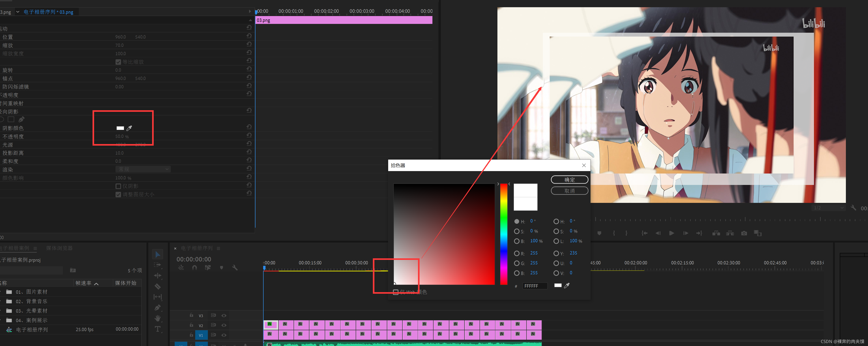Select the Ripple Edit tool
The height and width of the screenshot is (346, 868).
(x=157, y=276)
